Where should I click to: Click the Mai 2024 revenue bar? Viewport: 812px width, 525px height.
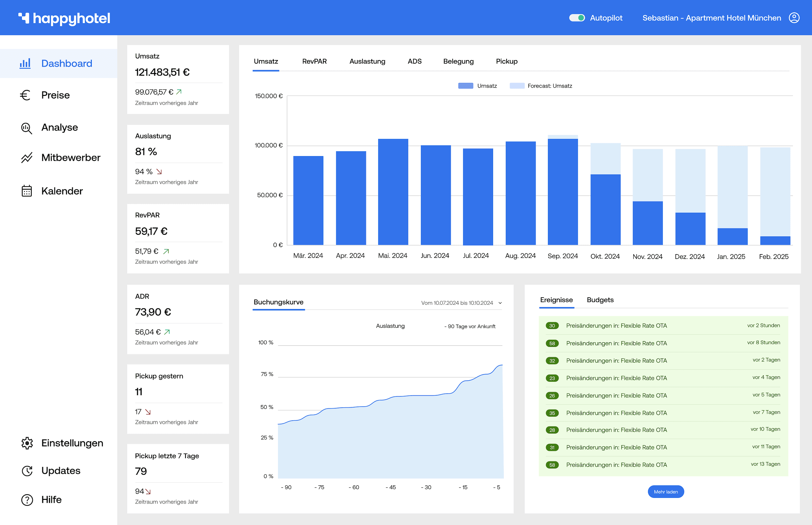tap(393, 192)
